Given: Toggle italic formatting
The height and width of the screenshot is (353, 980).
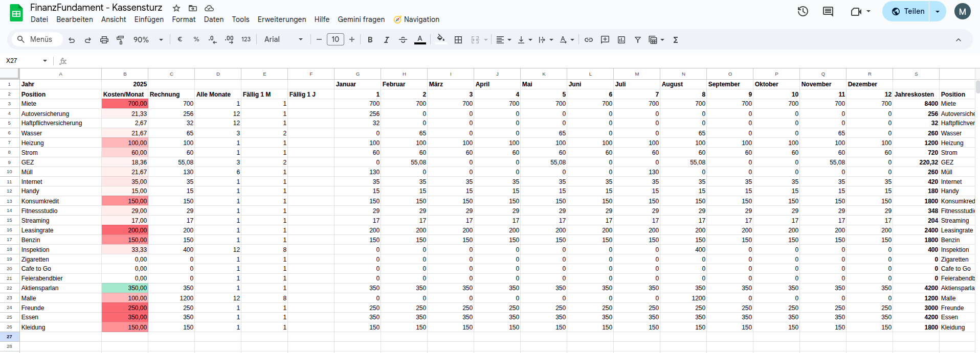Looking at the screenshot, I should click(386, 40).
